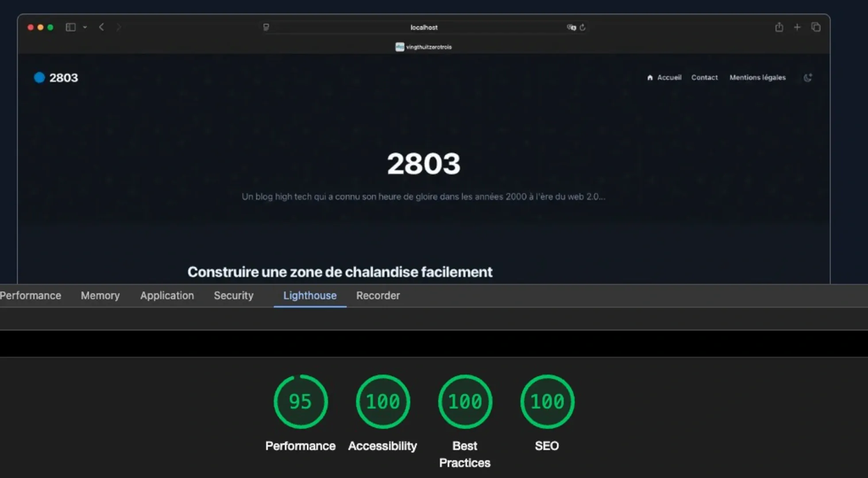The image size is (868, 478).
Task: Add a new tab with plus icon
Action: pyautogui.click(x=797, y=27)
